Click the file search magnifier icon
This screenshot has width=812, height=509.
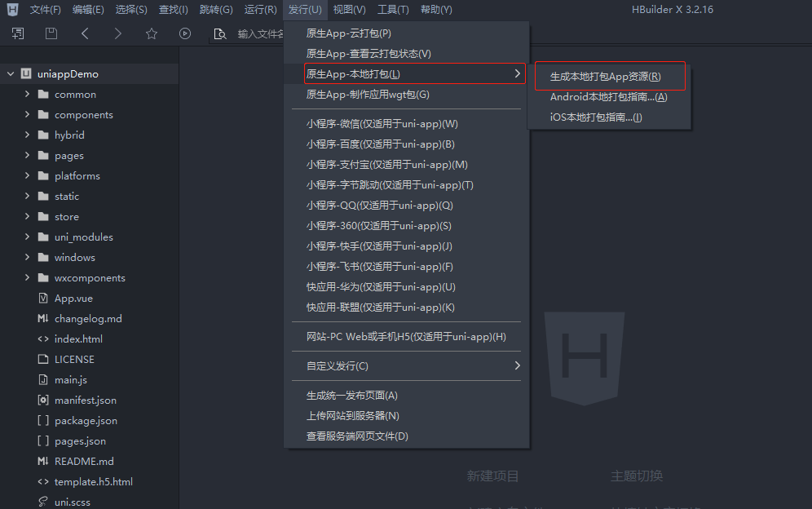click(220, 34)
